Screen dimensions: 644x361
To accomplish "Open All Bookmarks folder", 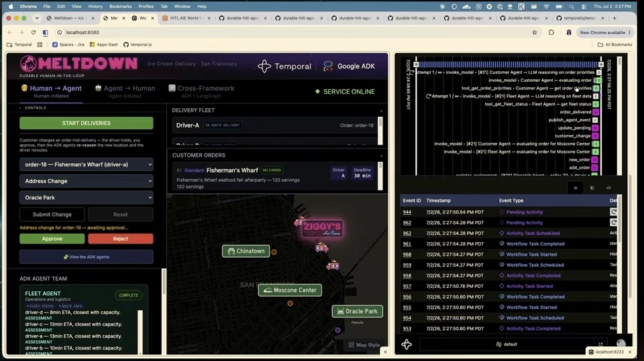I will tap(614, 44).
